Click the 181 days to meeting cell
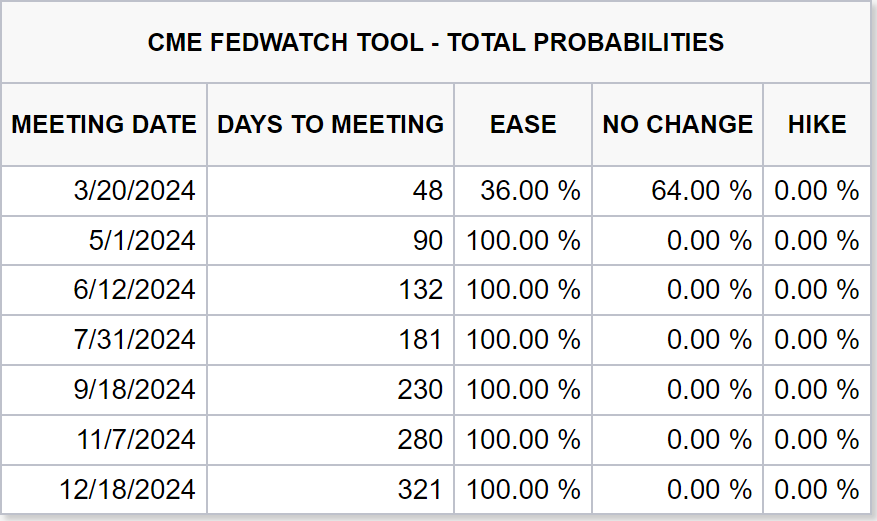Viewport: 877px width, 521px height. pyautogui.click(x=420, y=340)
